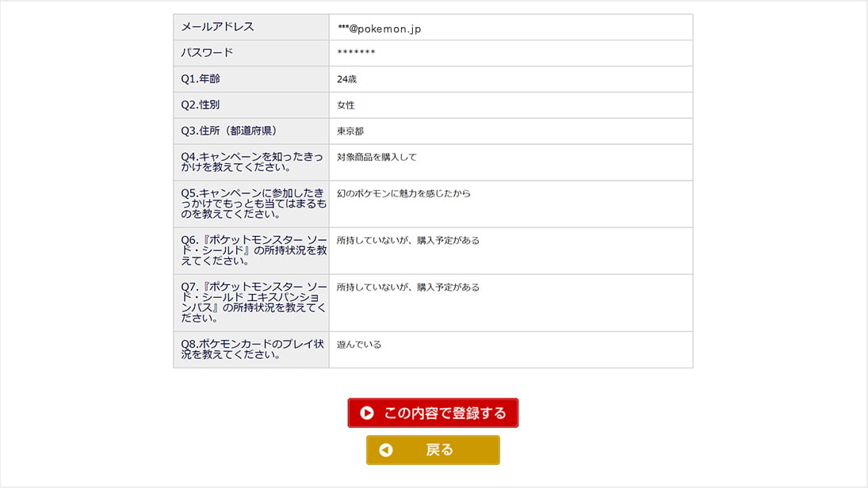Click the メールアドレス row label
Viewport: 868px width, 488px height.
pyautogui.click(x=217, y=27)
